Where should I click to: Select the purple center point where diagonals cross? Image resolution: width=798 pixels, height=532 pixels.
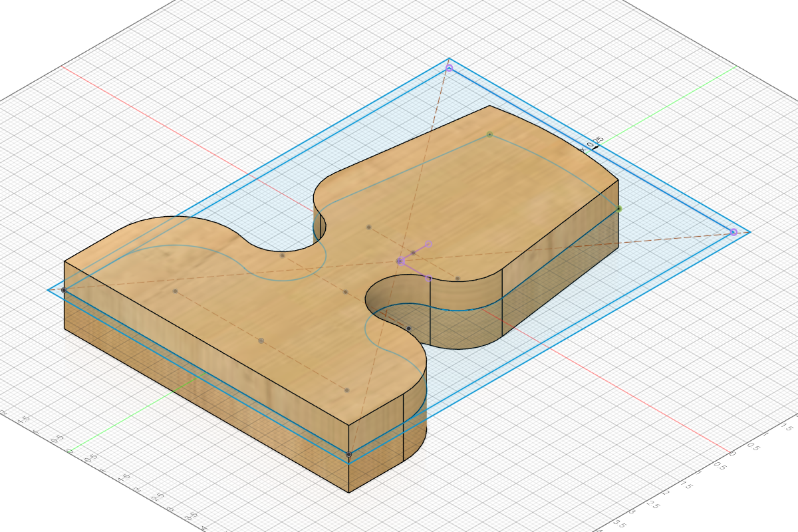[400, 261]
